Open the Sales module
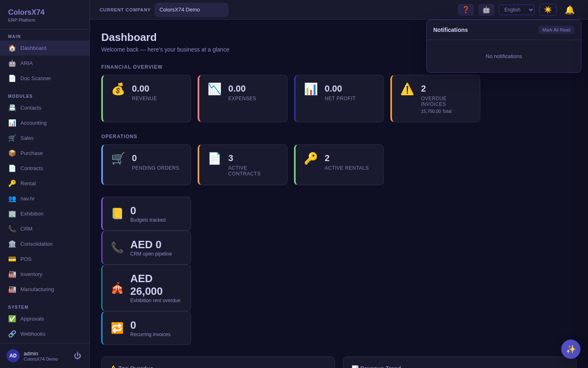Viewport: 588px width, 368px height. tap(45, 138)
